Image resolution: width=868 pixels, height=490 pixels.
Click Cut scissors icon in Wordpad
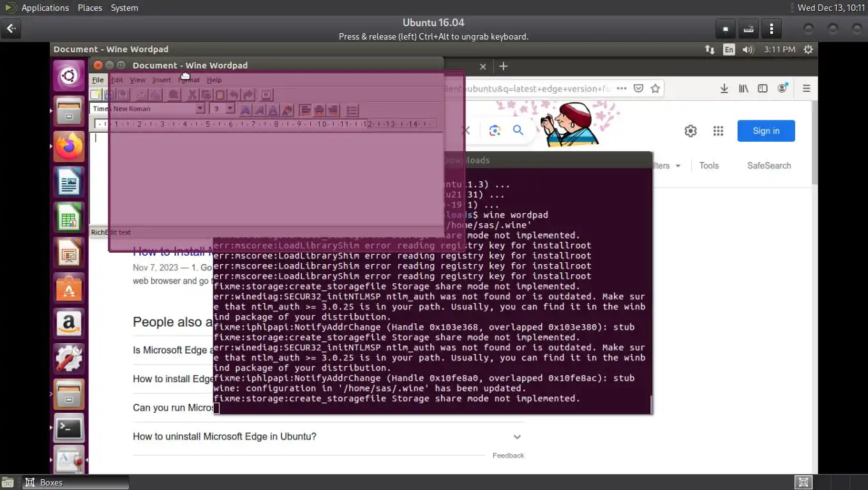point(192,94)
